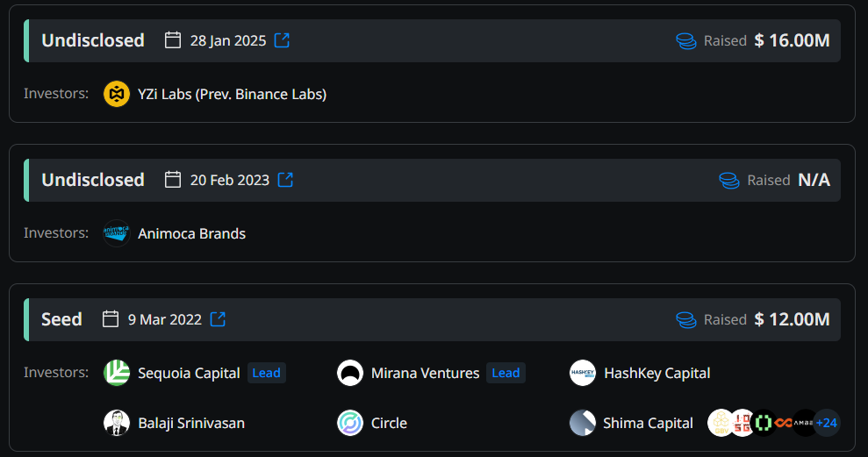Open external link for 20 Feb 2023 round
Viewport: 868px width, 457px height.
[x=285, y=180]
